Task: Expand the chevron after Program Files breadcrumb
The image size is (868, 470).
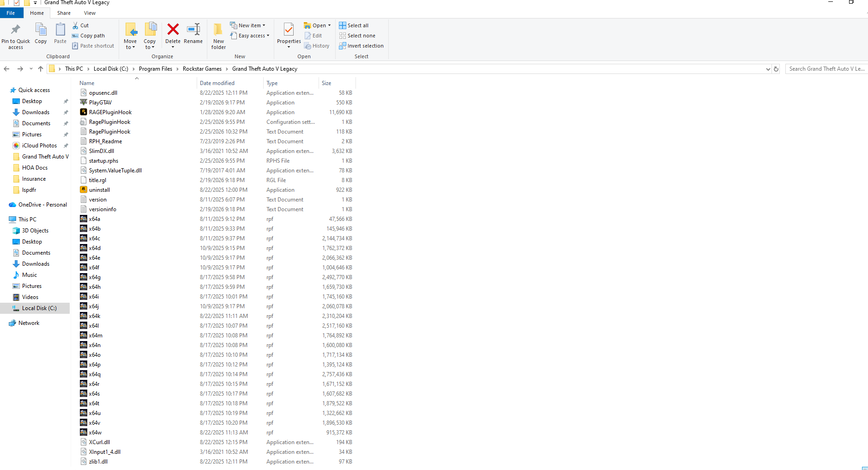Action: [x=177, y=69]
